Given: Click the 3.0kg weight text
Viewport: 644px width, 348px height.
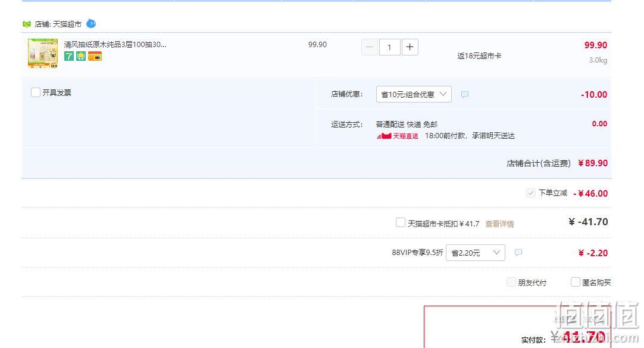Looking at the screenshot, I should click(598, 60).
